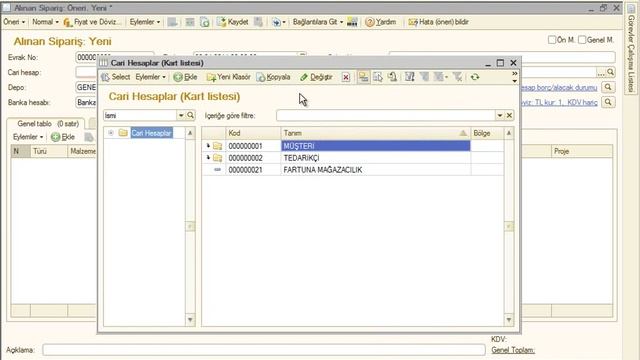Toggle hierarchical view icon in Cari Hesaplar toolbar
The height and width of the screenshot is (360, 640).
[363, 77]
